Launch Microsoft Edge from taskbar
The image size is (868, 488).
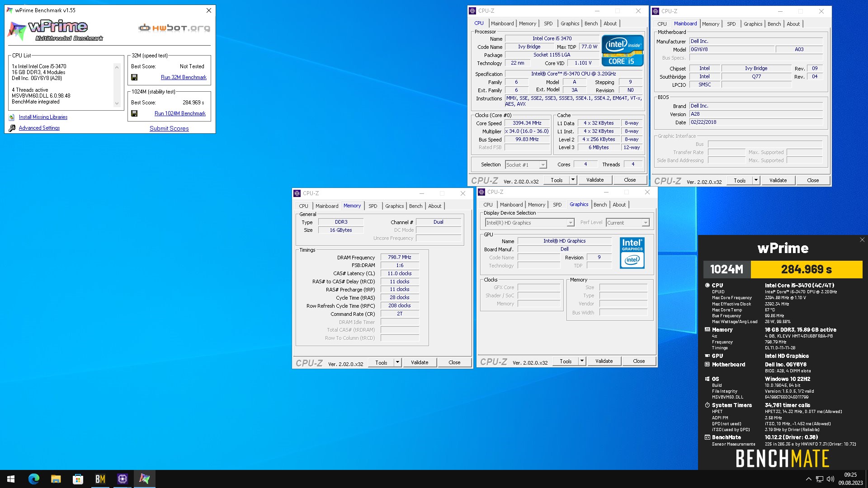tap(33, 479)
